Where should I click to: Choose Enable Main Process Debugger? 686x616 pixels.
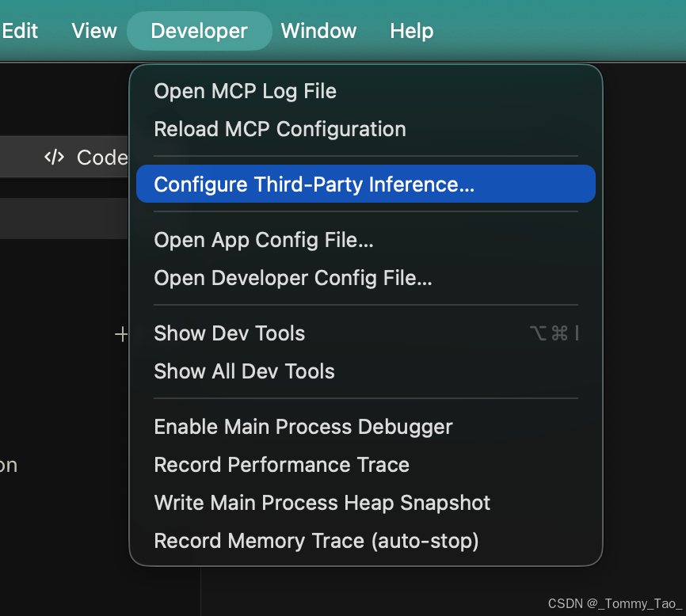(x=366, y=427)
